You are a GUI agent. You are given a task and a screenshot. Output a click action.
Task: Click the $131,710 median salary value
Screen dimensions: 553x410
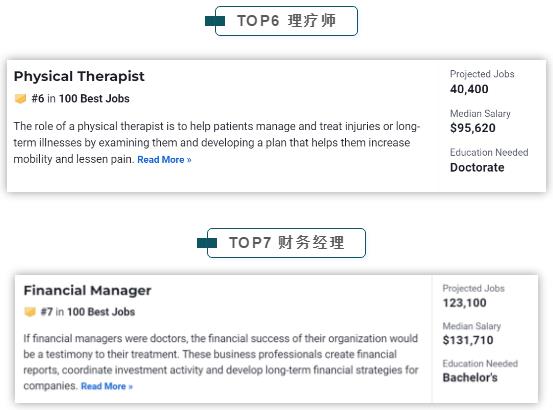pos(468,340)
